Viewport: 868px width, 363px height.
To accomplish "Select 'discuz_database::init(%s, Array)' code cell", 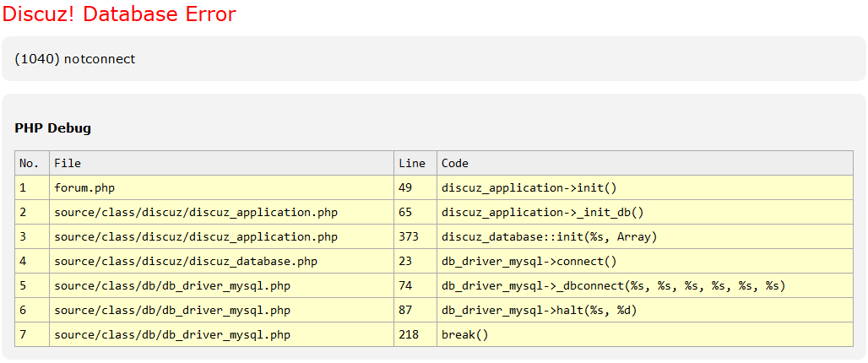I will click(x=645, y=237).
